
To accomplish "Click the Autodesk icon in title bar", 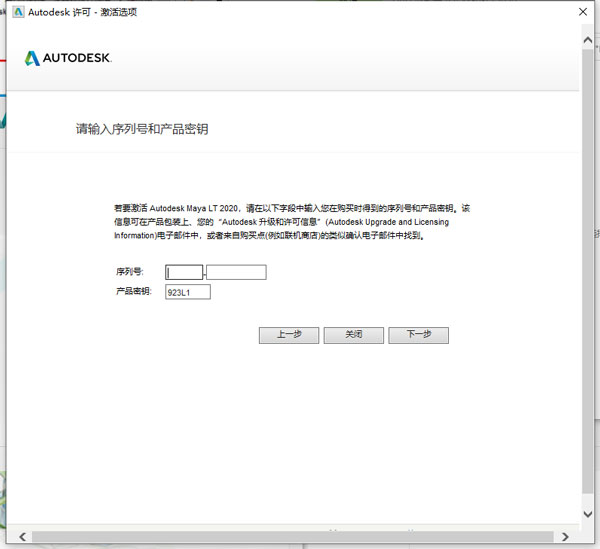I will tap(18, 12).
